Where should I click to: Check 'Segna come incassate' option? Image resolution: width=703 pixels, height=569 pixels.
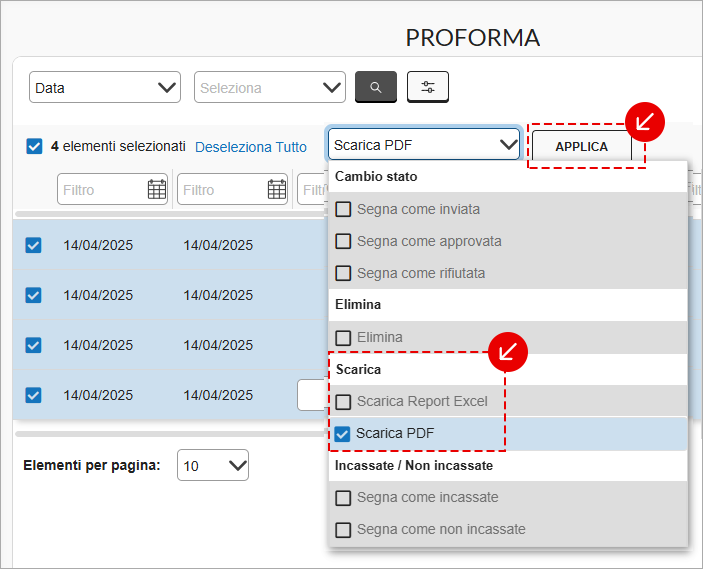pyautogui.click(x=343, y=497)
